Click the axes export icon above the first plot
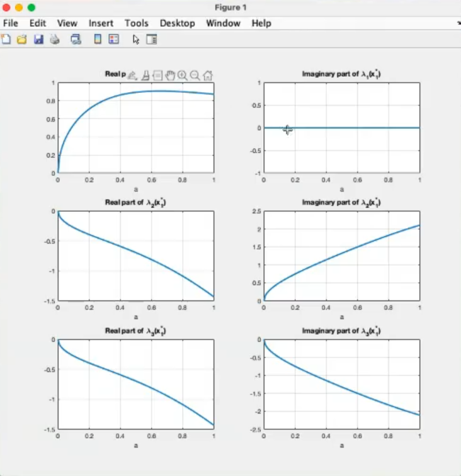461x476 pixels. tap(132, 76)
